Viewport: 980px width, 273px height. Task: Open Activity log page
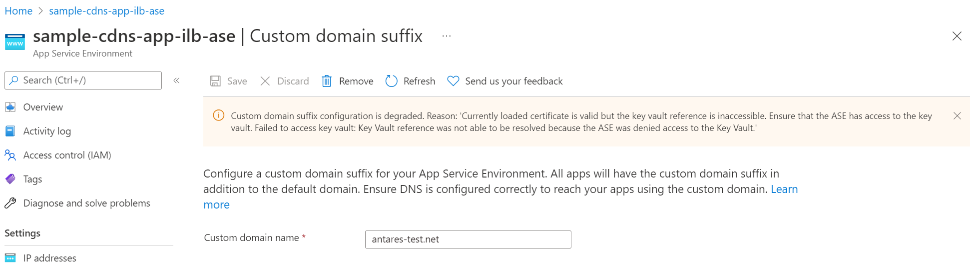(47, 131)
